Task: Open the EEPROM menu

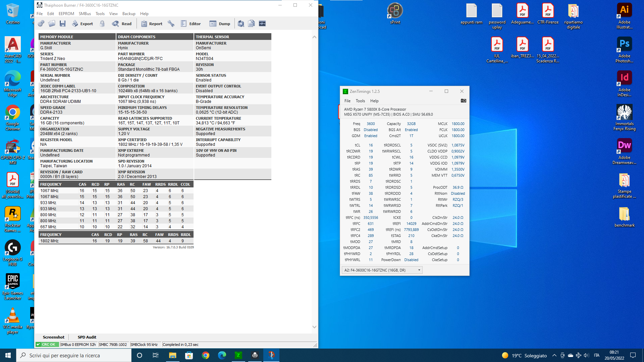Action: click(x=66, y=14)
